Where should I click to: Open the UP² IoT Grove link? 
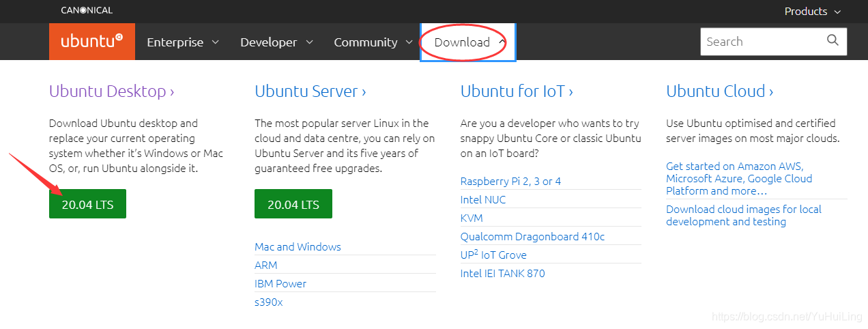tap(493, 255)
